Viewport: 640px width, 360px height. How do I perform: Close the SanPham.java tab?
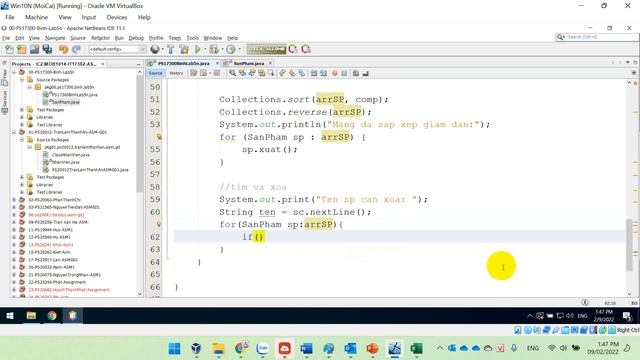point(270,63)
